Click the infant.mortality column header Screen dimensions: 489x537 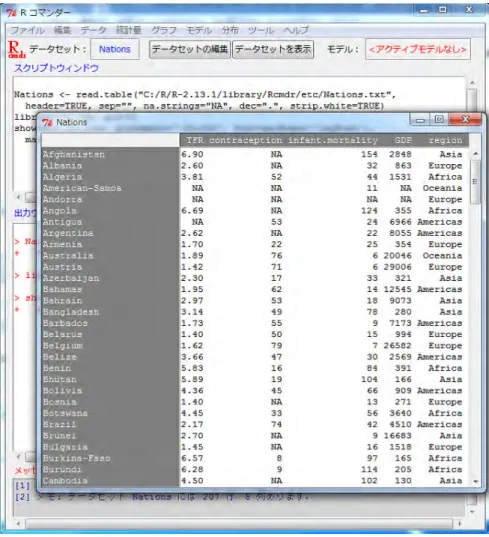click(x=333, y=140)
